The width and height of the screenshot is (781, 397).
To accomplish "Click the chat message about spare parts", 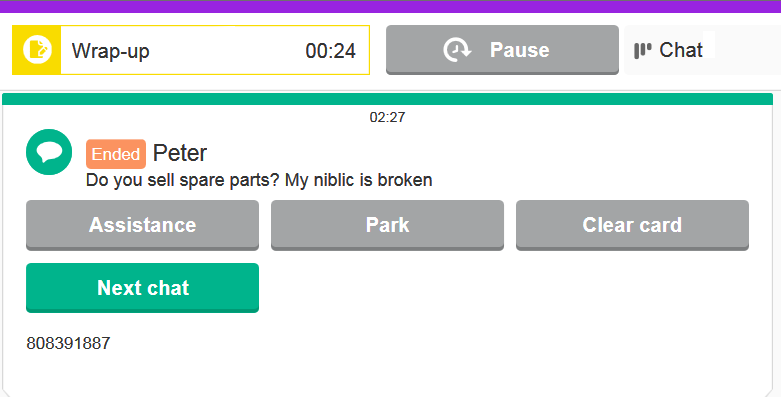I will [x=259, y=180].
